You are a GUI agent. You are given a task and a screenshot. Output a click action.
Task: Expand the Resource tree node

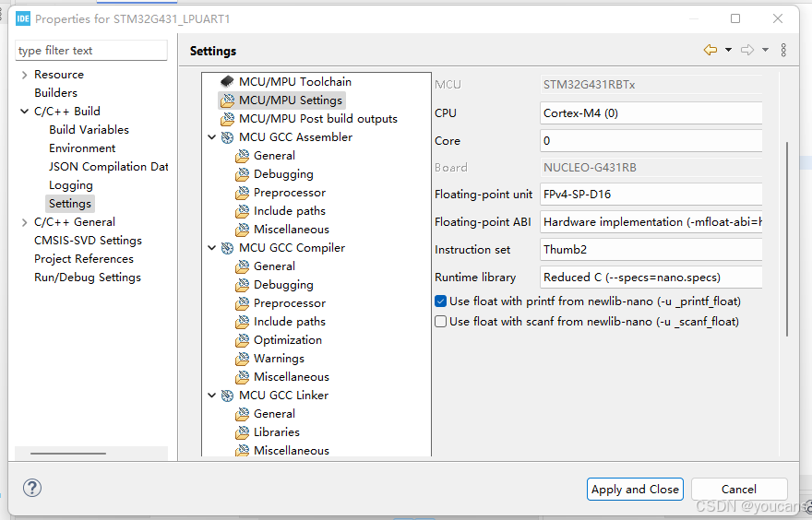tap(24, 75)
